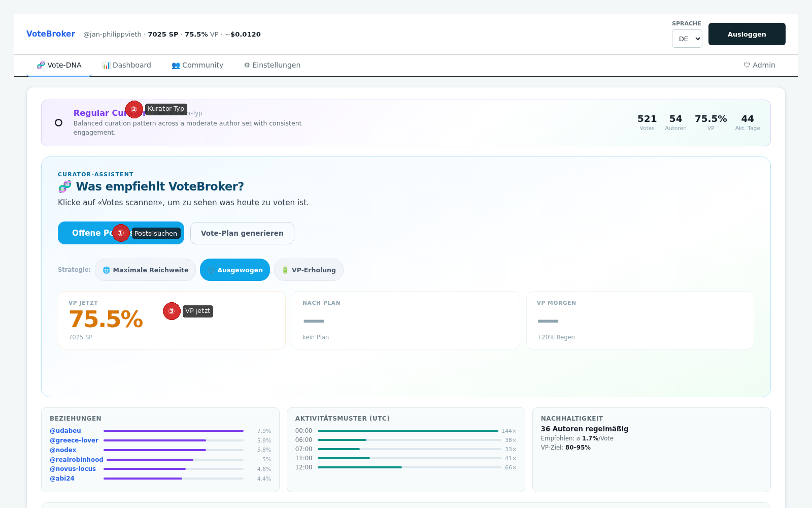812x508 pixels.
Task: Click the gear icon for Einstellungen
Action: tap(247, 66)
